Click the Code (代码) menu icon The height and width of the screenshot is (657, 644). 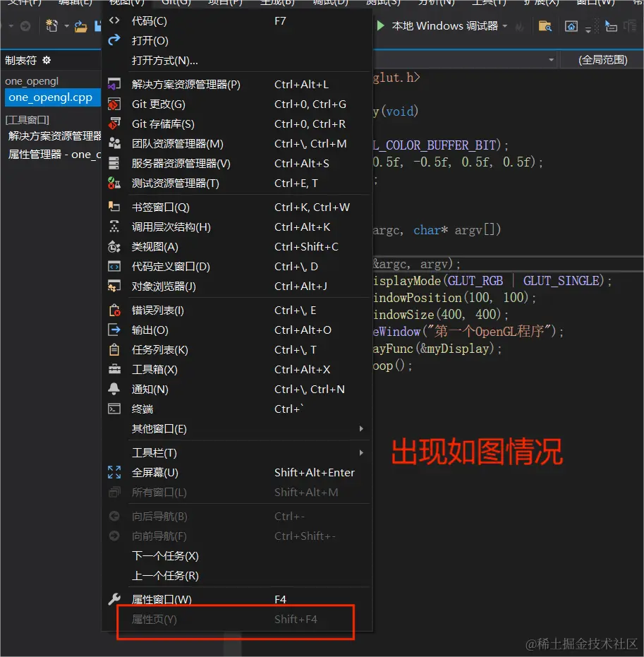click(x=114, y=20)
